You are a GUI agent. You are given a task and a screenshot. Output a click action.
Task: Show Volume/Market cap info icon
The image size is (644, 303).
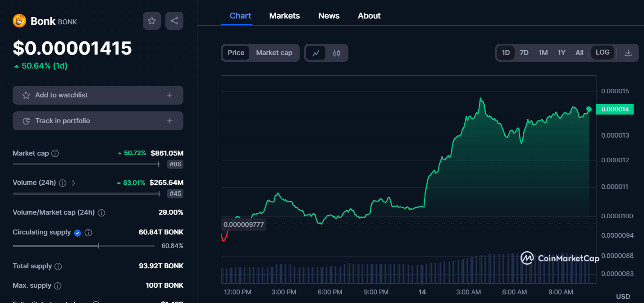[101, 212]
